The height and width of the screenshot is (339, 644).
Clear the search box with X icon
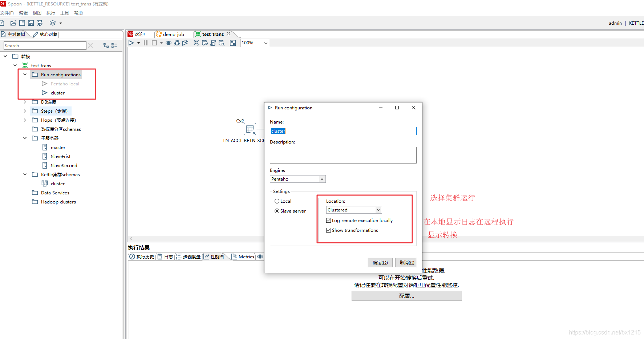tap(90, 45)
